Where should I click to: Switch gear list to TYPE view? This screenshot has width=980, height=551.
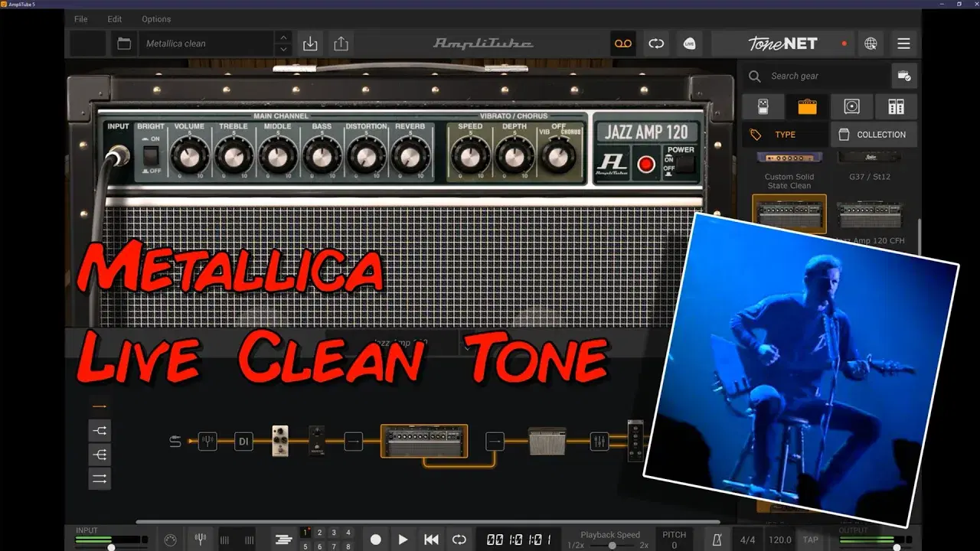(785, 135)
